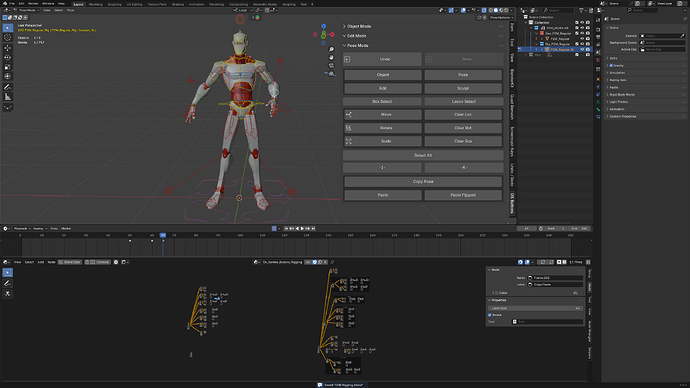This screenshot has width=690, height=388.
Task: Switch to the Modeling workspace tab
Action: (x=95, y=4)
